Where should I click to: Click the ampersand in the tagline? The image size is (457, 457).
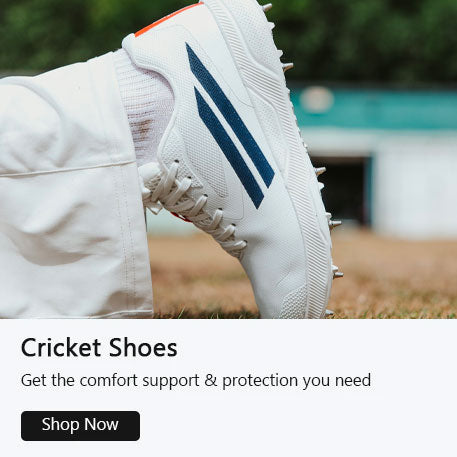click(x=211, y=380)
